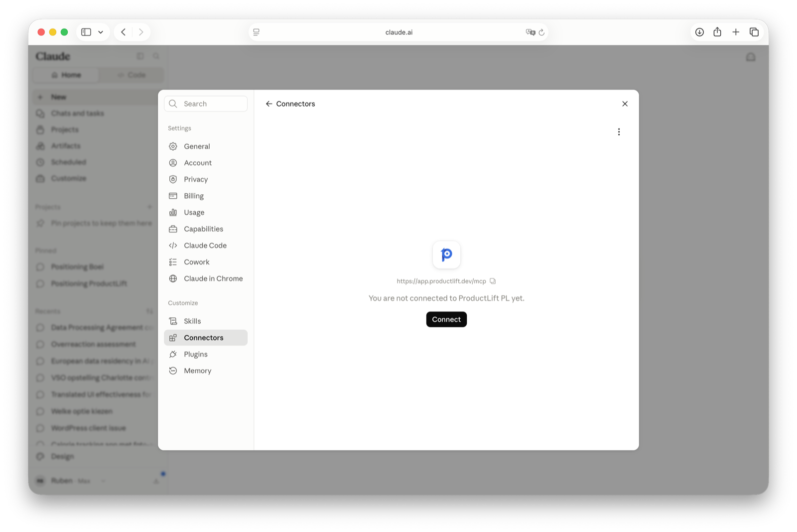The image size is (797, 532).
Task: Click the Safari translate icon
Action: 531,32
